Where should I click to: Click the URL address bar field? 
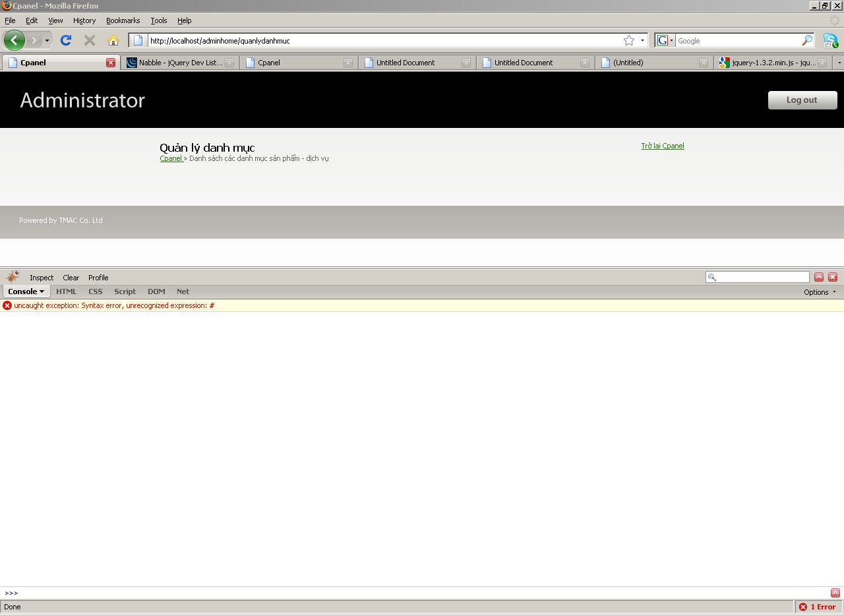[382, 40]
